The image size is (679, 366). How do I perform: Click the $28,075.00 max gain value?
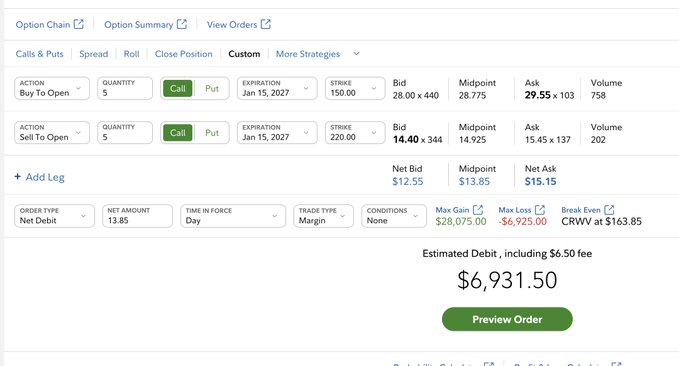pos(461,221)
